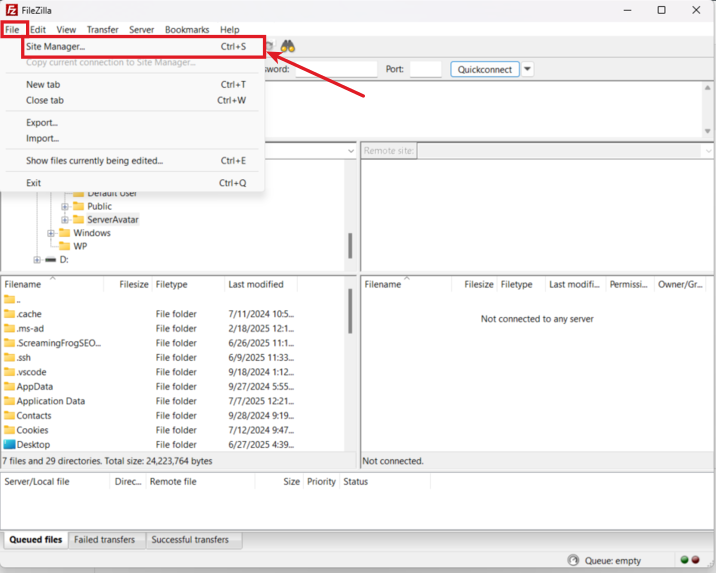Image resolution: width=716 pixels, height=573 pixels.
Task: Open the local site path dropdown
Action: [351, 151]
